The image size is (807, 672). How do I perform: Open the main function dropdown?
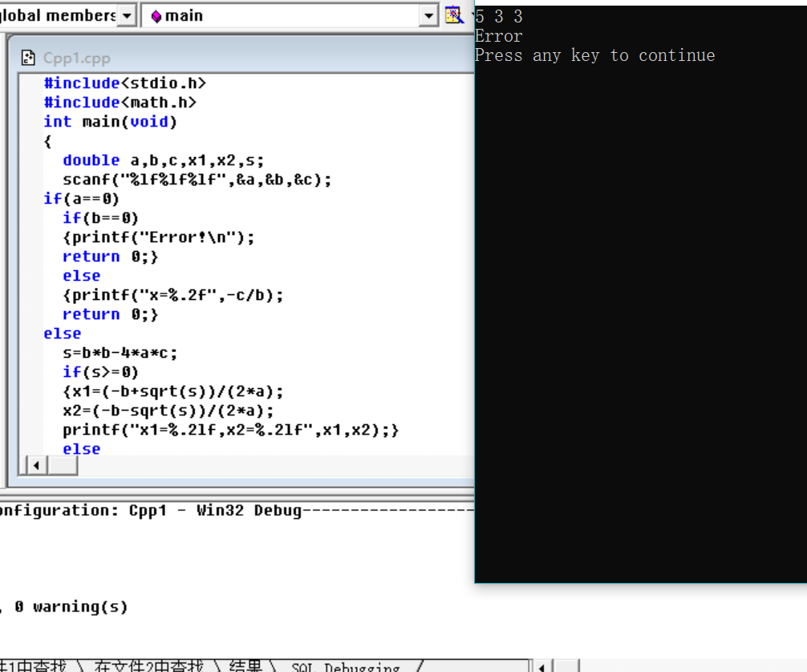coord(428,15)
